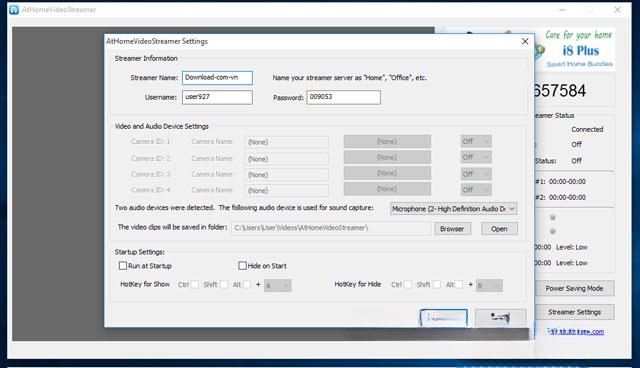Click the upper gray indicator dot in main window

click(553, 217)
